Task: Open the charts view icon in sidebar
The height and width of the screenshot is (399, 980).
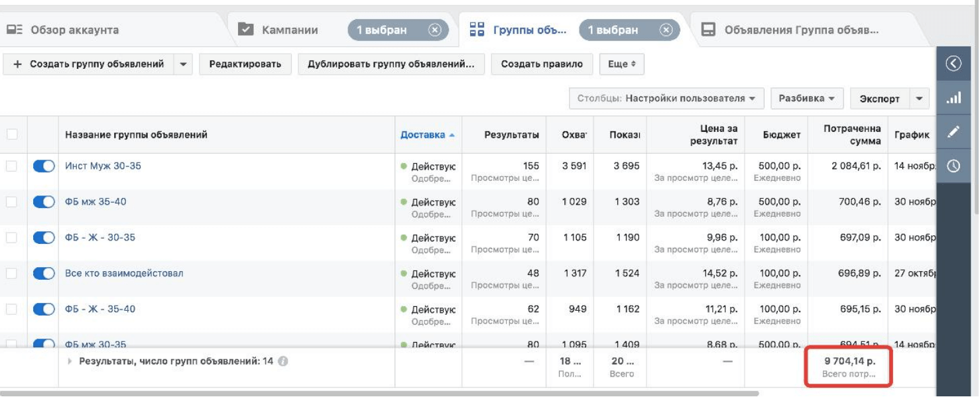Action: (953, 98)
